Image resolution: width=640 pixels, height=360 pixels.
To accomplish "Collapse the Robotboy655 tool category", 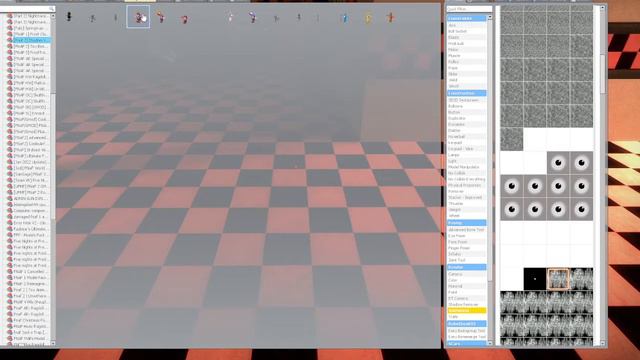I will tap(467, 324).
